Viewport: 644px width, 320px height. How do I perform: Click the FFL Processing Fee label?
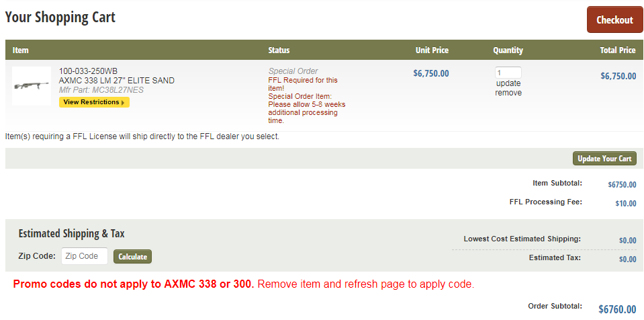(546, 202)
